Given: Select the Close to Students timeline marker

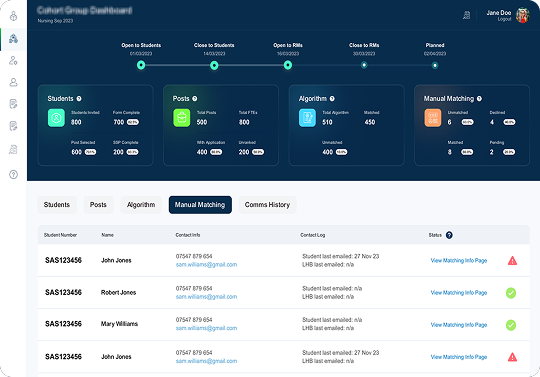Looking at the screenshot, I should tap(214, 65).
